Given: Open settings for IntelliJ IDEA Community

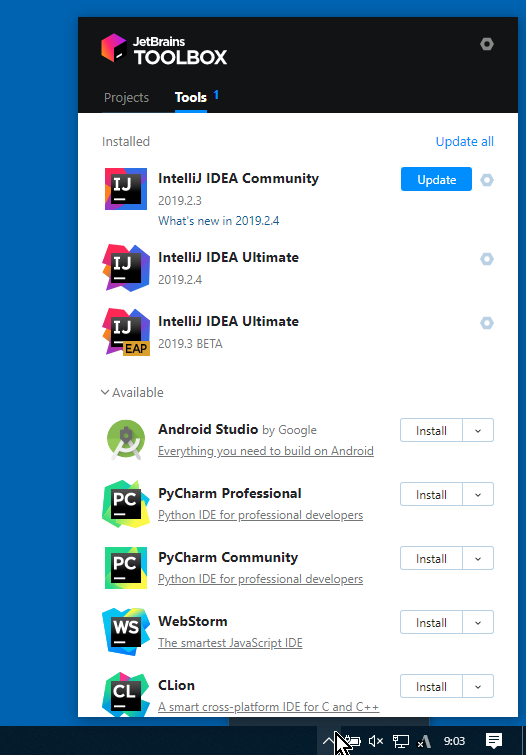Looking at the screenshot, I should (x=487, y=180).
